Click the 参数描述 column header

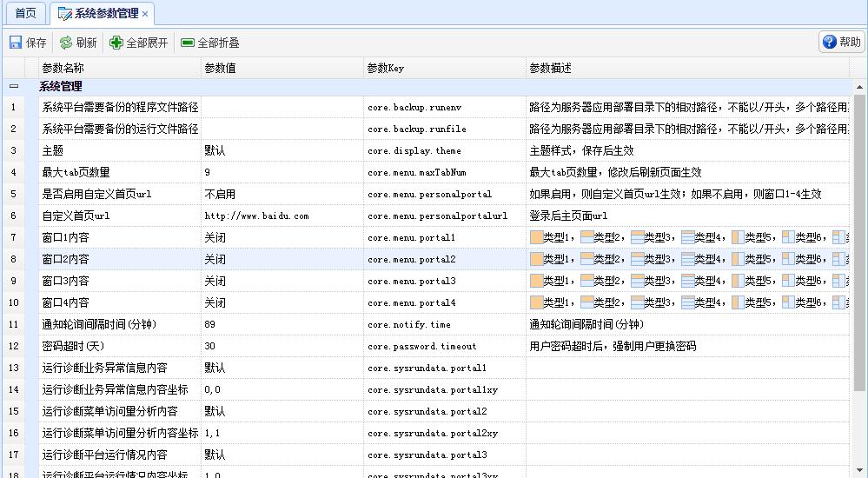(687, 68)
